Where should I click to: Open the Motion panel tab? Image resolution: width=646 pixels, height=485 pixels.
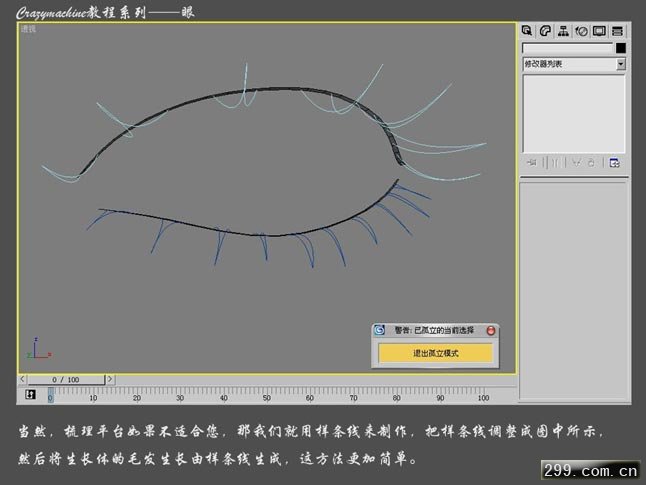[581, 31]
